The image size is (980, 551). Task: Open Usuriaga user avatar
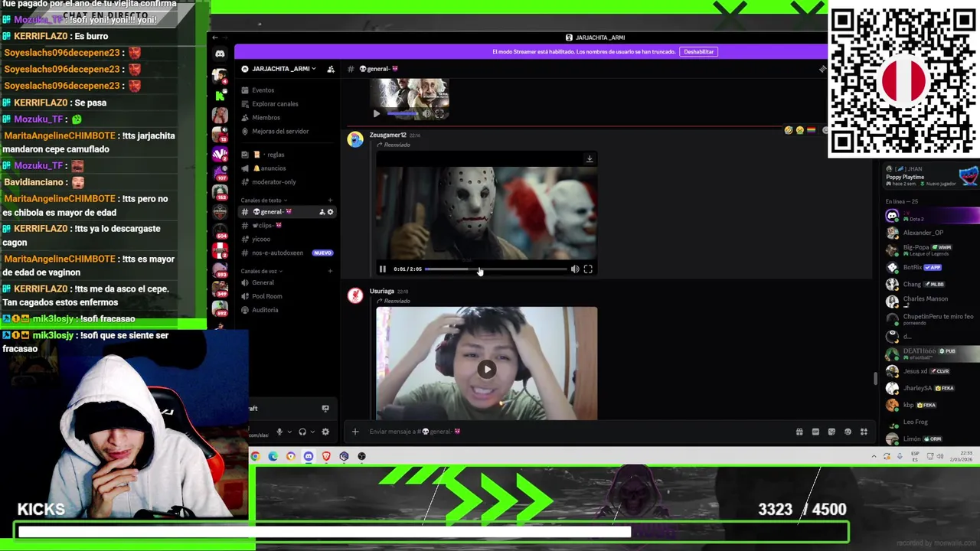point(355,295)
